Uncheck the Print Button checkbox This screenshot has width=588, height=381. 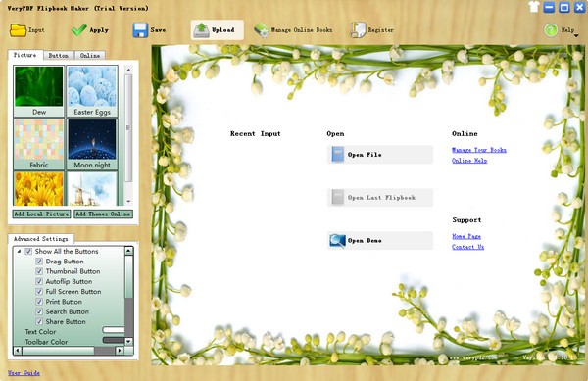pos(39,302)
